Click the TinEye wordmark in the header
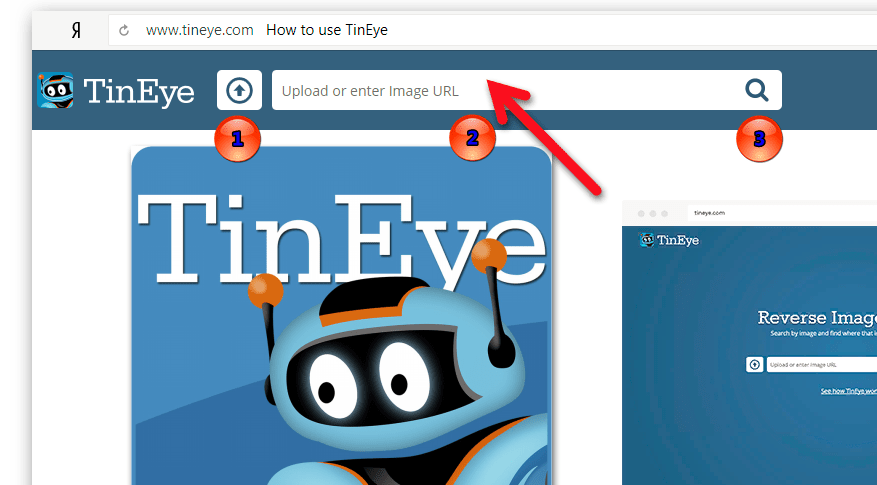The height and width of the screenshot is (485, 877). click(x=140, y=92)
